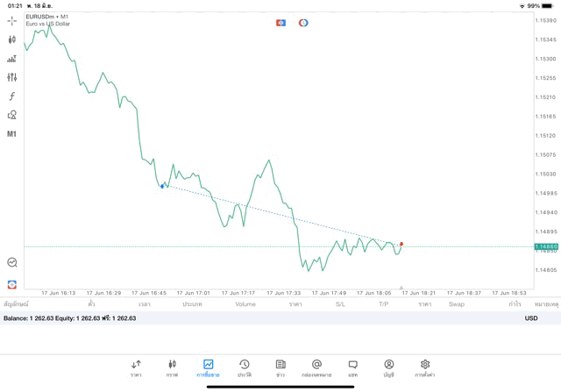The image size is (561, 392).
Task: Tap the red trendline end point
Action: coord(401,244)
